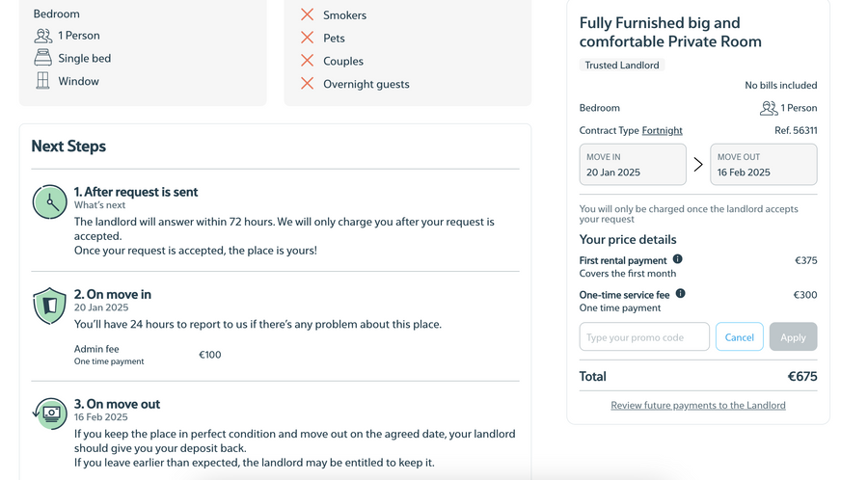Click the info icon beside First rental payment
The image size is (868, 480).
pos(677,259)
